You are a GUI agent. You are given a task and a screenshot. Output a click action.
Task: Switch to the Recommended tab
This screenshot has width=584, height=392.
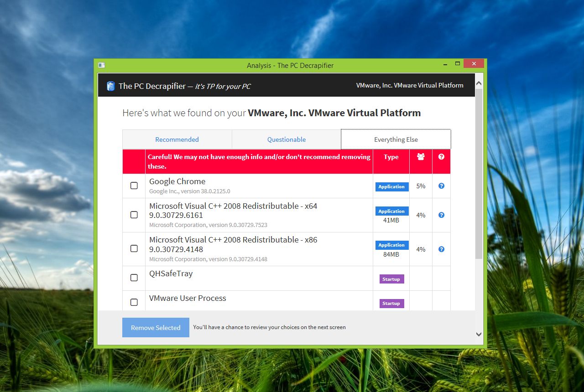click(177, 139)
